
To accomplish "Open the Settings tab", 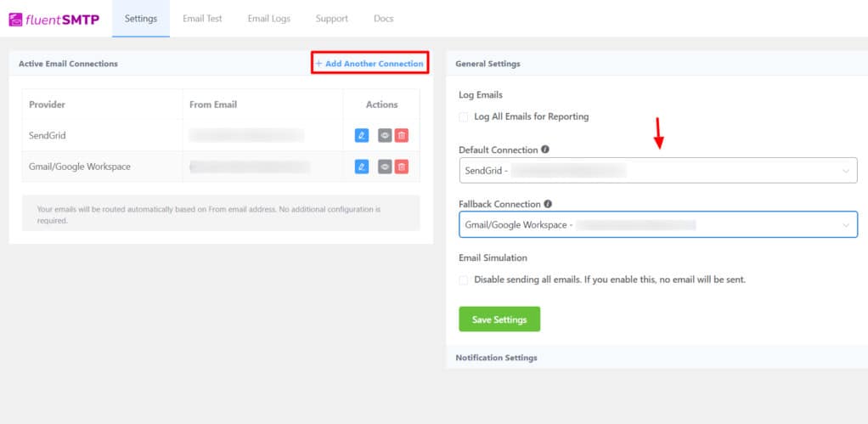I will click(x=141, y=19).
